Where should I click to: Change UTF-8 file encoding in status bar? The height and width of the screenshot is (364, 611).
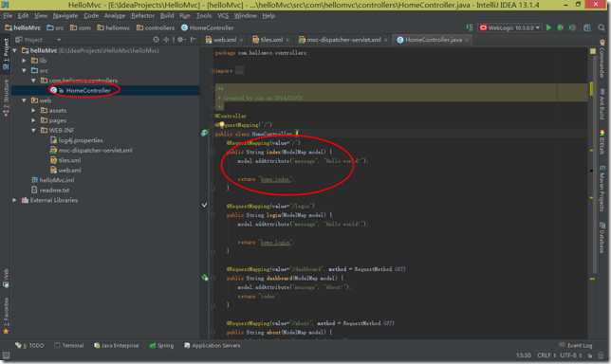coord(571,355)
